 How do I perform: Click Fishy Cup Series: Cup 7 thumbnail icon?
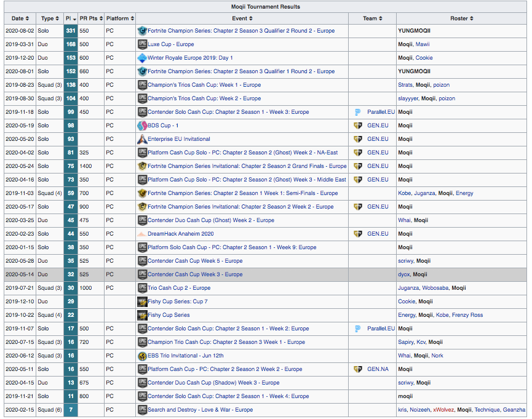(x=142, y=301)
